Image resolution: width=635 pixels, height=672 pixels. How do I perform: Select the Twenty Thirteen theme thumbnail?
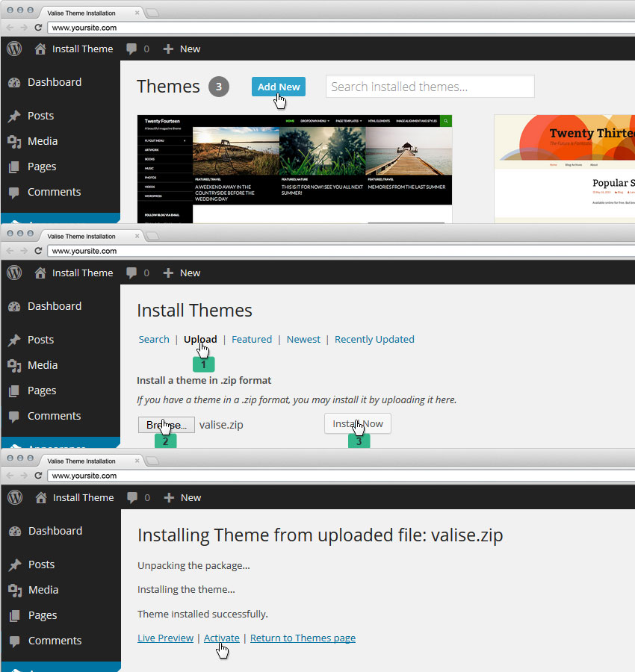564,169
